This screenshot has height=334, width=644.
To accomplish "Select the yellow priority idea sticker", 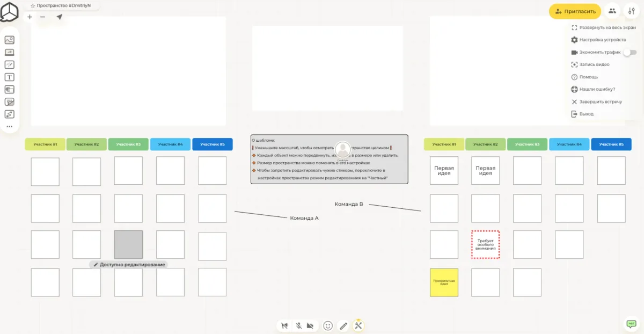I will coord(444,282).
